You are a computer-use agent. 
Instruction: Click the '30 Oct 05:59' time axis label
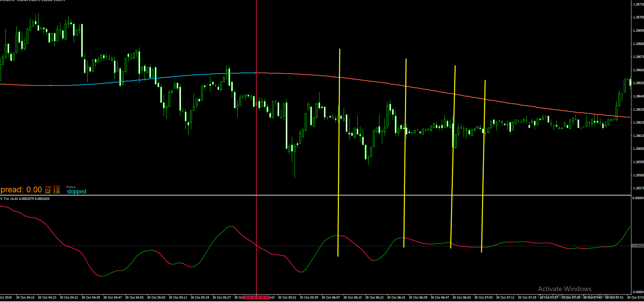coord(309,297)
